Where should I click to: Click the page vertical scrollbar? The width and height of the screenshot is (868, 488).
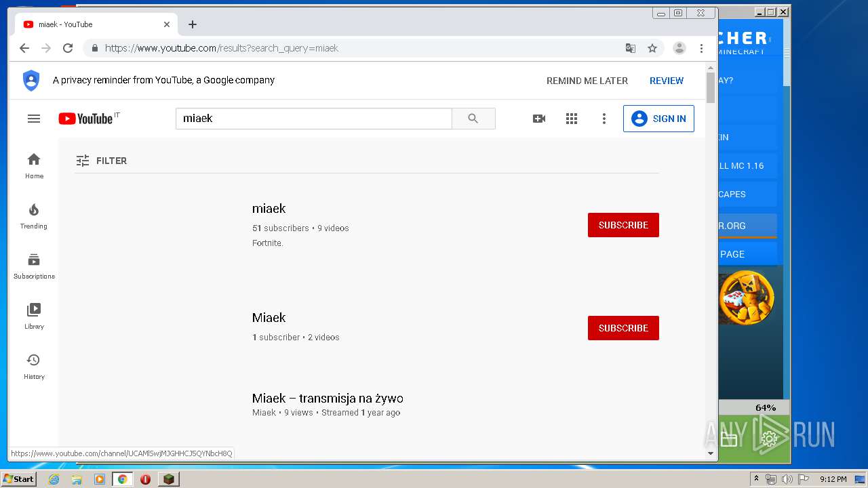(x=711, y=88)
